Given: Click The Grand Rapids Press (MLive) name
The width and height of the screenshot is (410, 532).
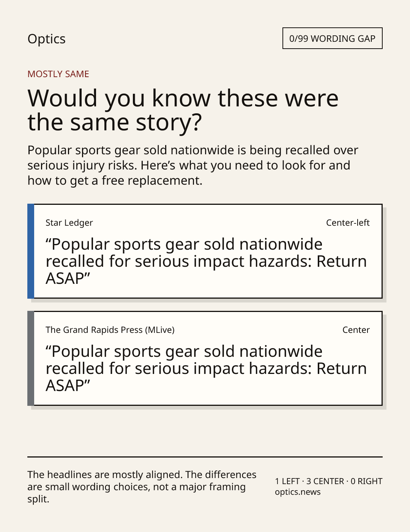Looking at the screenshot, I should [110, 330].
